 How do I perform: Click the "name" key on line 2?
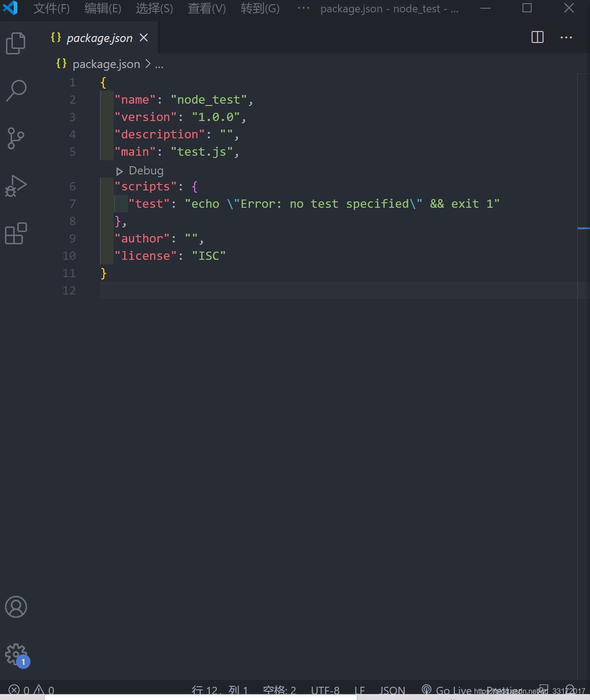coord(135,100)
